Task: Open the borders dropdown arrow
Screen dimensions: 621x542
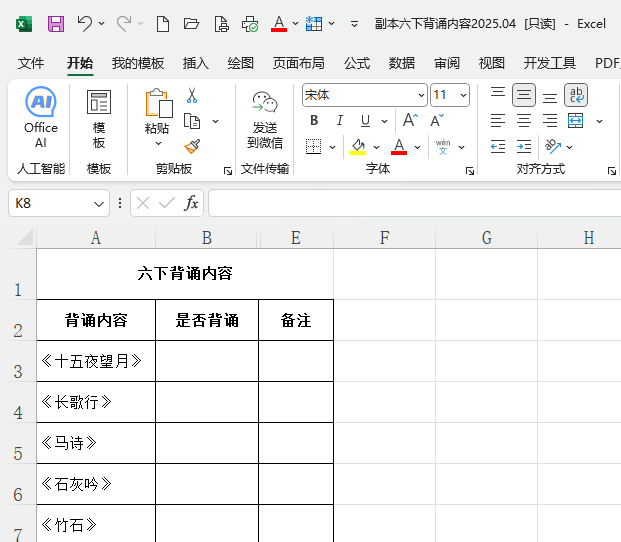Action: coord(333,147)
